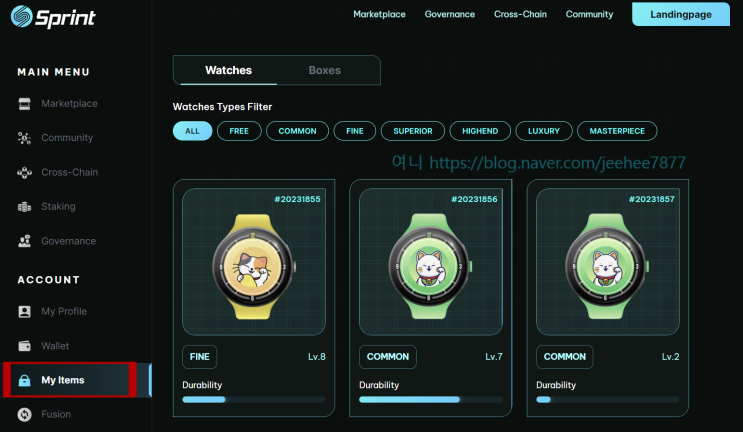Open Fusion in account section
This screenshot has height=432, width=743.
pos(56,414)
